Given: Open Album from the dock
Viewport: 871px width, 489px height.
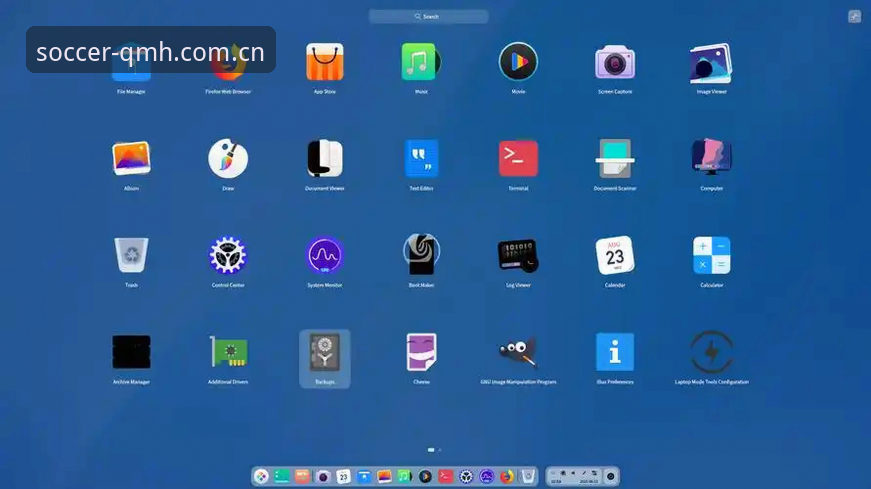Looking at the screenshot, I should tap(384, 476).
